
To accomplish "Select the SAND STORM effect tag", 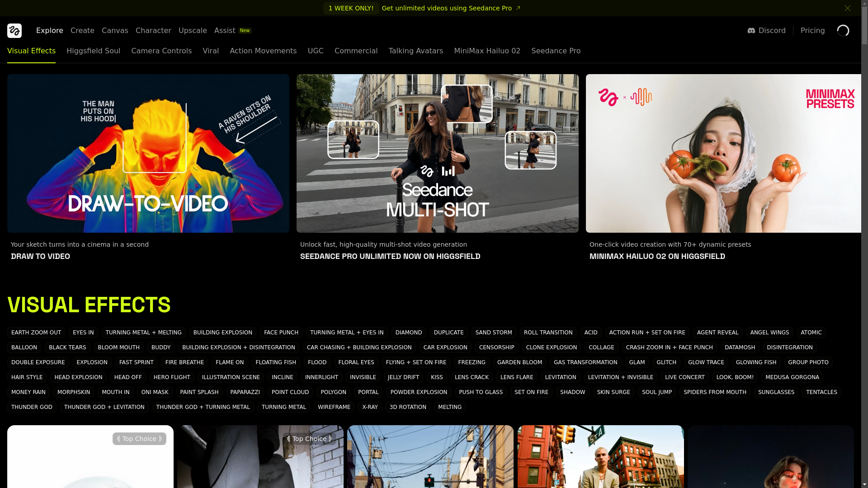I will pos(494,333).
